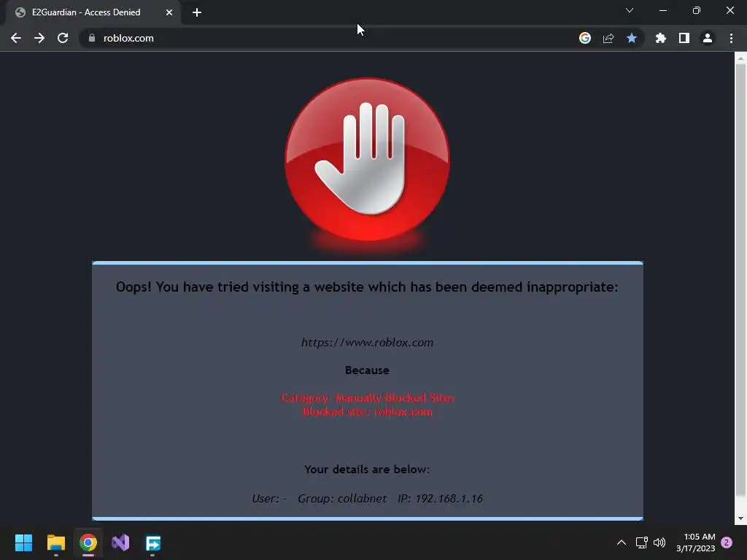Screen dimensions: 747x560
Task: Click the 'Oops! You have tried visiting' heading
Action: [368, 287]
